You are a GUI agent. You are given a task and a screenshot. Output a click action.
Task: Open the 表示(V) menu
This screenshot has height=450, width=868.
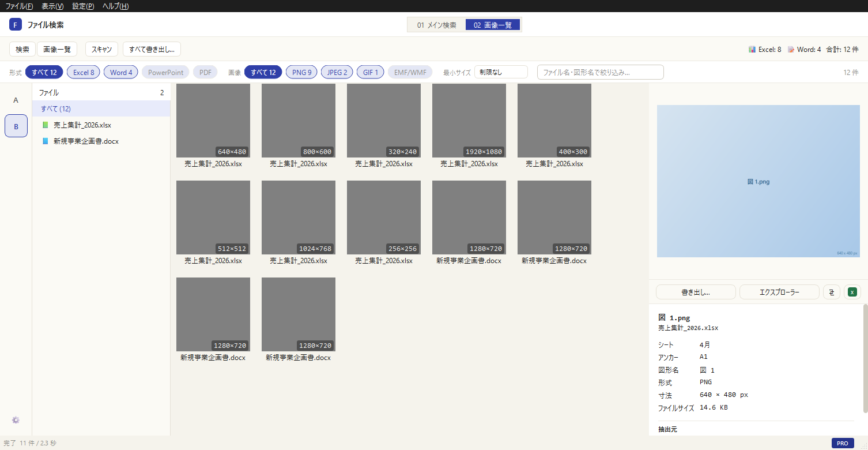click(52, 6)
